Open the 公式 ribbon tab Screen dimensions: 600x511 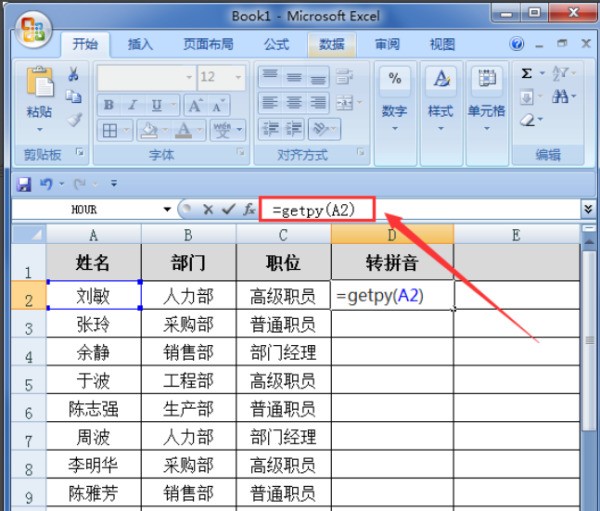click(x=276, y=45)
